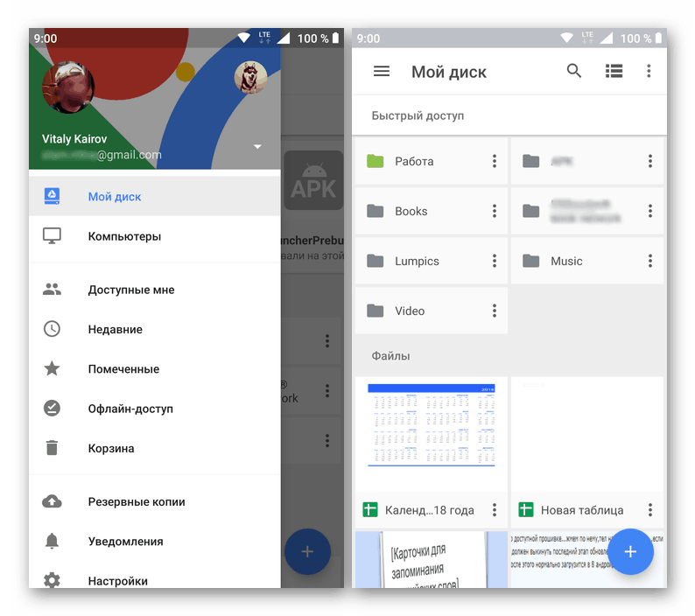Click the cloud upload icon for Резервные копии
Viewport: 695px width, 616px height.
52,501
